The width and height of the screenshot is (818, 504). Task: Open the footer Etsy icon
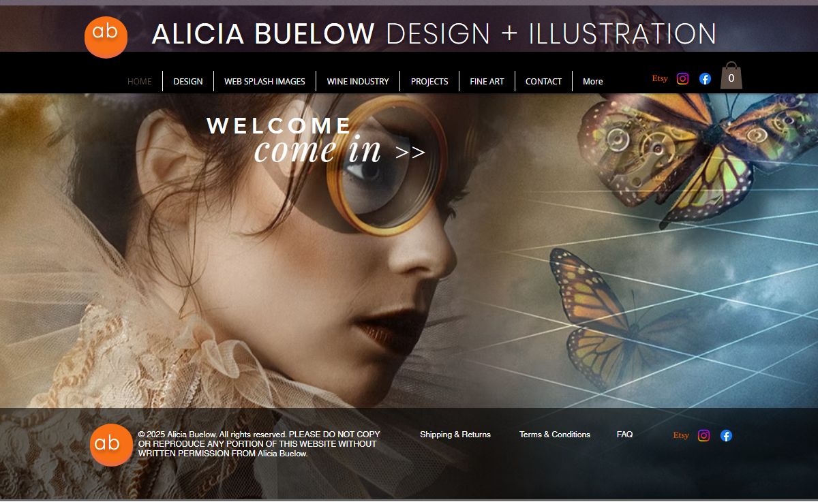681,435
